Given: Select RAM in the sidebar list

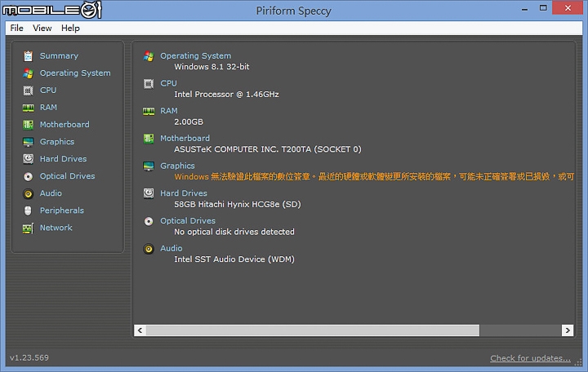Looking at the screenshot, I should [49, 108].
